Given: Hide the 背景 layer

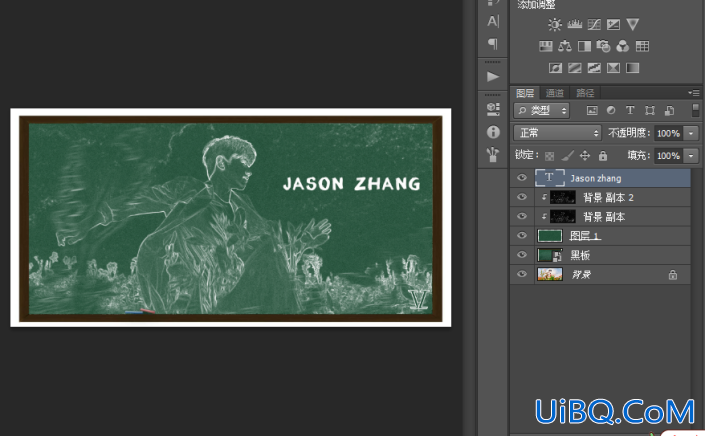Looking at the screenshot, I should [x=522, y=274].
